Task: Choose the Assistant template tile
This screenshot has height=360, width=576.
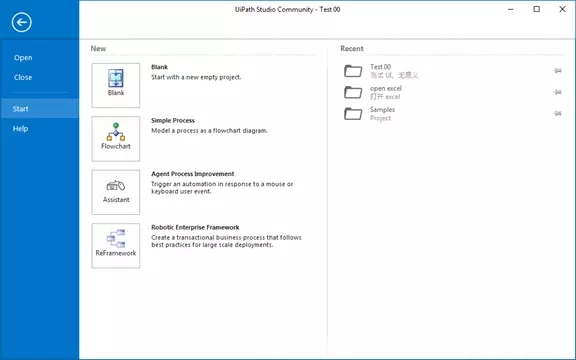Action: [x=116, y=192]
